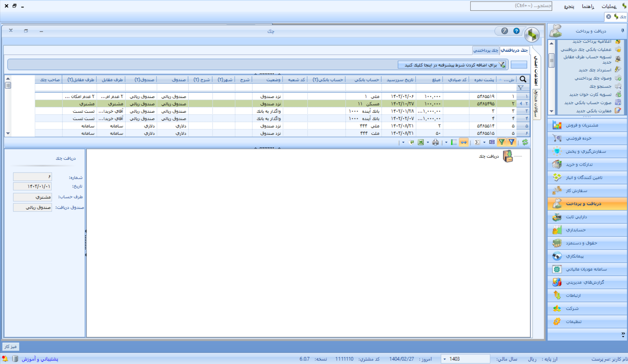Viewport: 628px width, 364px height.
Task: Switch to 'چك پرداختنی' tab
Action: [486, 50]
